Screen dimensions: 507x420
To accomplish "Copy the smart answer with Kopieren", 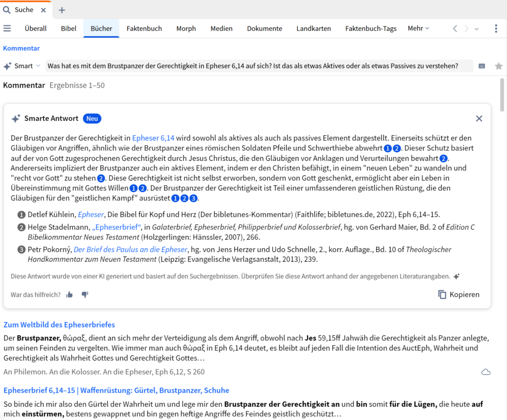I will [x=459, y=295].
